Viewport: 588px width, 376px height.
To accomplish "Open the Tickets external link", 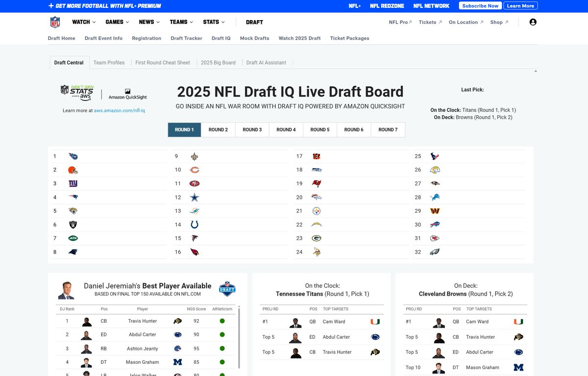I will (x=430, y=22).
